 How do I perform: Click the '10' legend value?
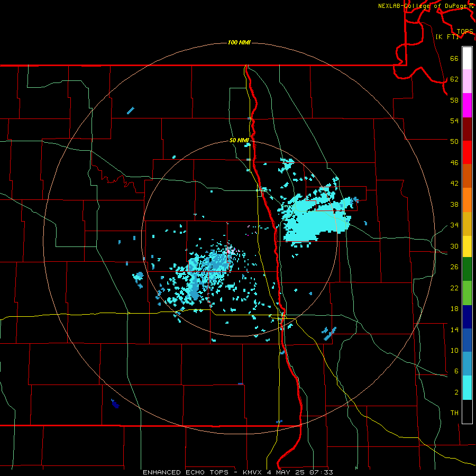click(x=454, y=351)
